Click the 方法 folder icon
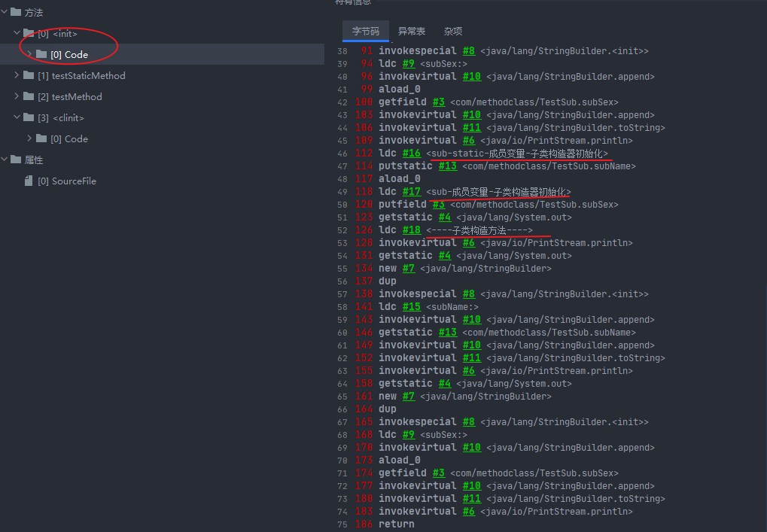767x532 pixels. (x=16, y=12)
